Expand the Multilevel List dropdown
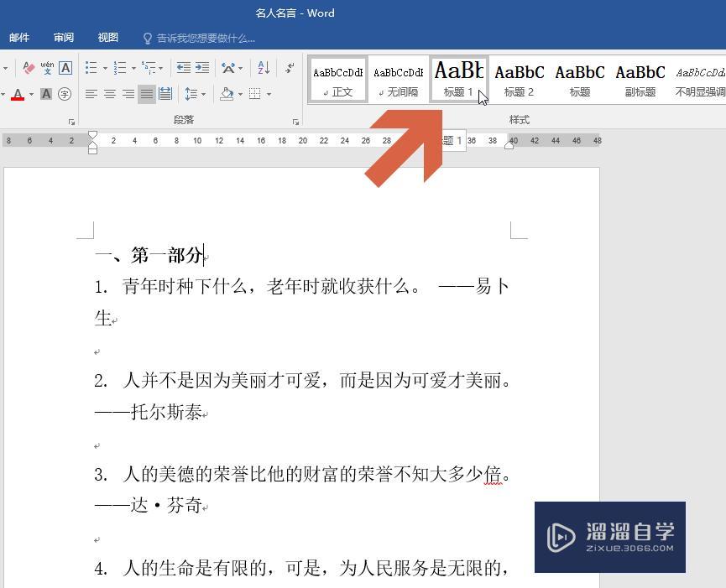This screenshot has width=726, height=588. click(x=160, y=69)
